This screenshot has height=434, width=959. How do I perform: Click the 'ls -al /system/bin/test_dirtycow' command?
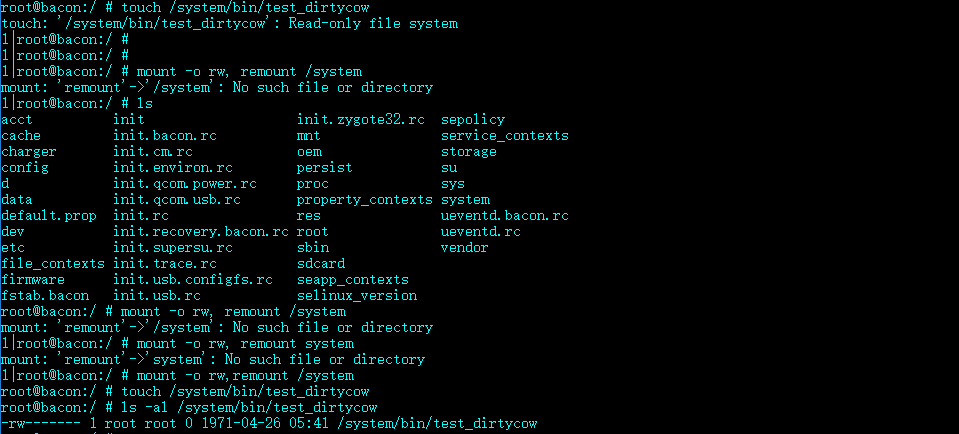(249, 407)
